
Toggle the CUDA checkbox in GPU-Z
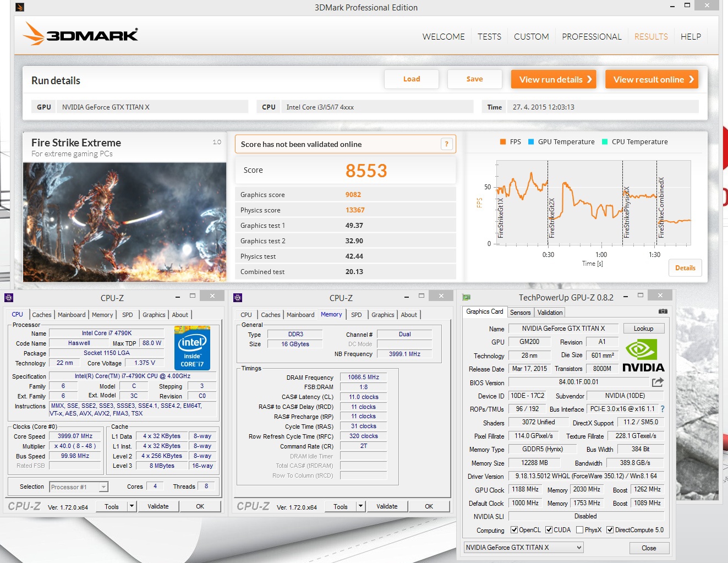549,530
